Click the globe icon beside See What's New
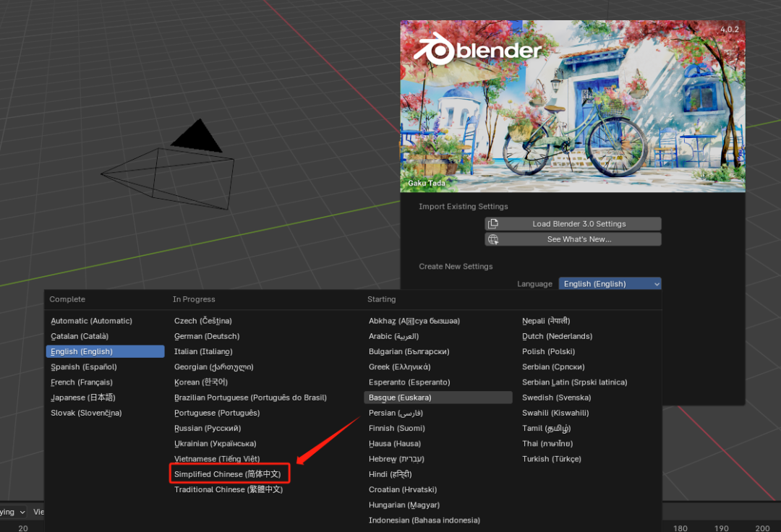The image size is (781, 532). (x=493, y=239)
